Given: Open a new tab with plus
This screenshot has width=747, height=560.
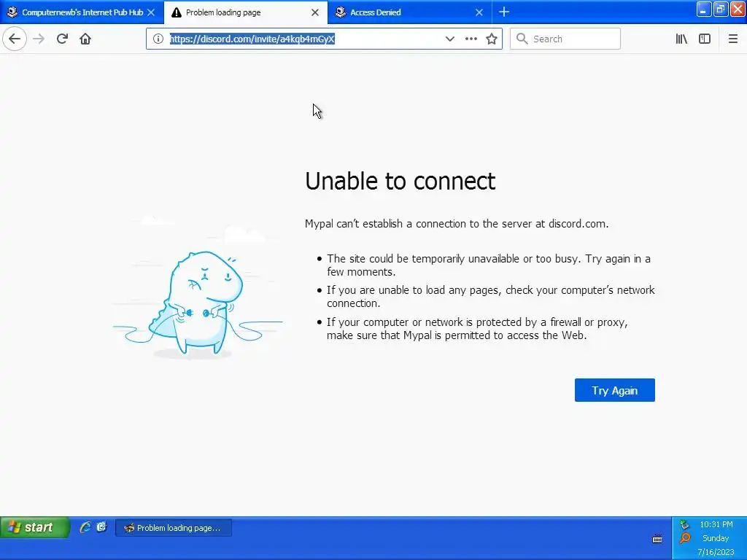Looking at the screenshot, I should coord(504,12).
